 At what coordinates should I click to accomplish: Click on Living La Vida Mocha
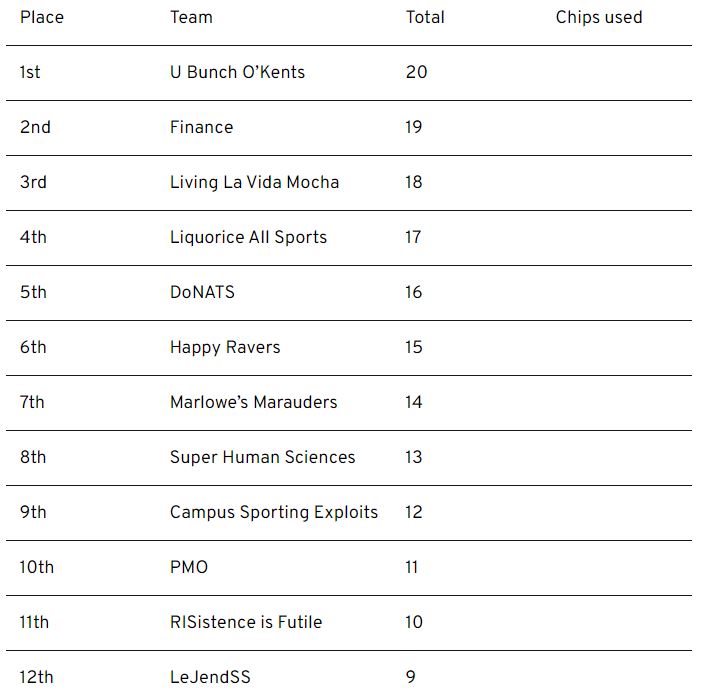(x=254, y=182)
